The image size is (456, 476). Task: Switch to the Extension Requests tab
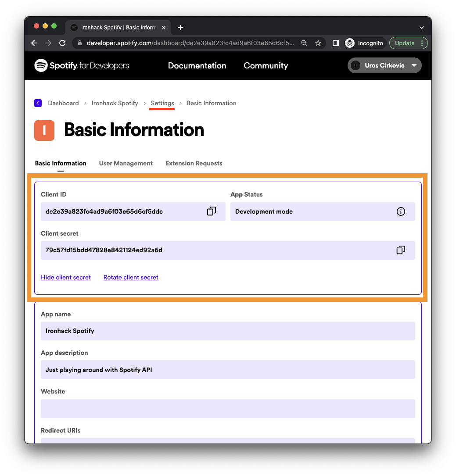(x=194, y=163)
